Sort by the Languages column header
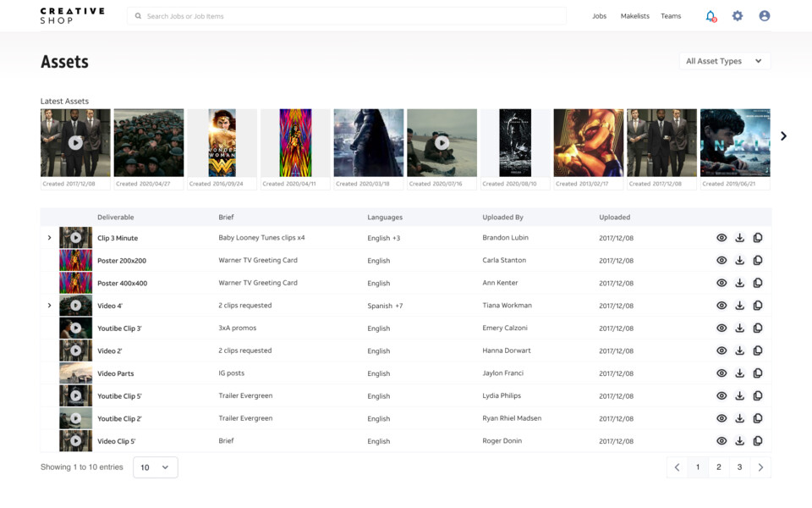 385,218
